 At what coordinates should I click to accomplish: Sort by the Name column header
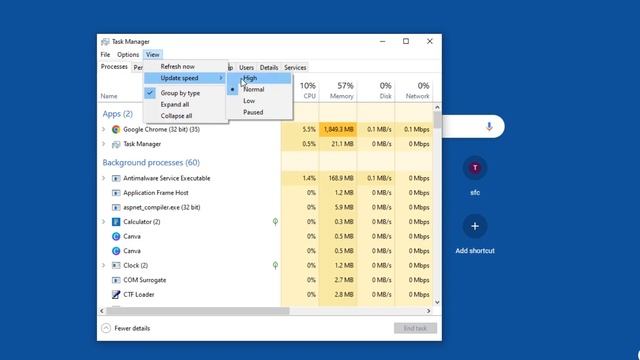click(109, 96)
